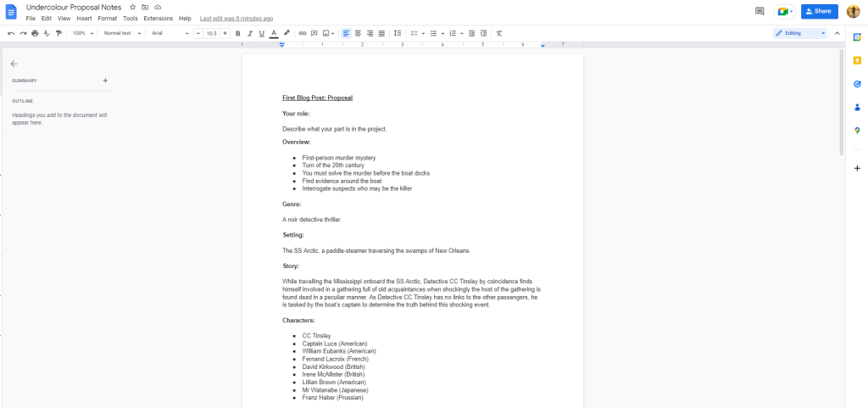Open the 'Last edit was 8 minutes ago' link
868x408 pixels.
(x=236, y=18)
